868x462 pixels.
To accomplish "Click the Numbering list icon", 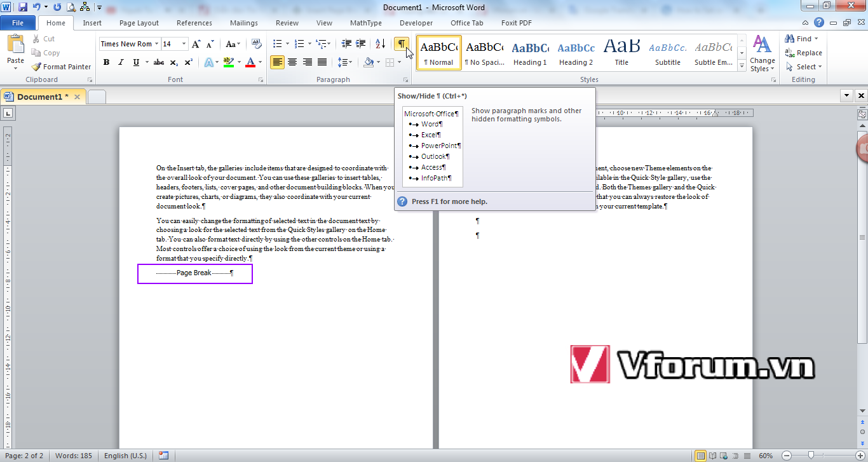I will tap(300, 44).
